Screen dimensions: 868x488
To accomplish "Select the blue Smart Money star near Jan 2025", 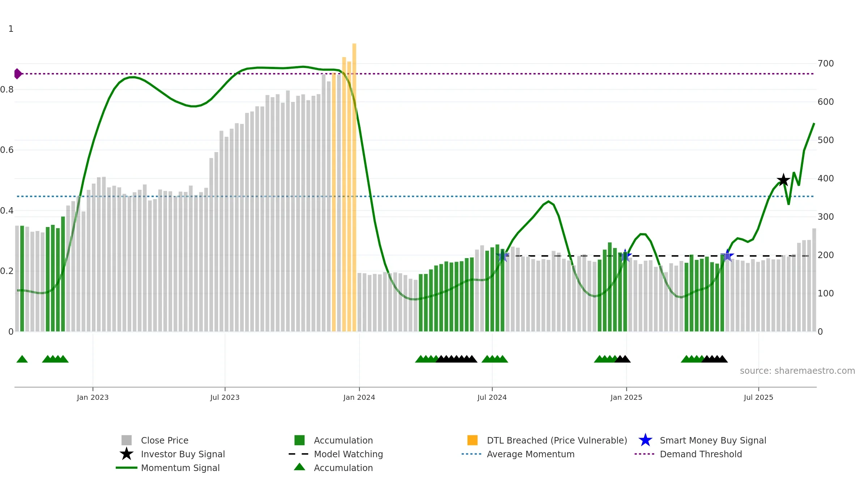I will tap(625, 256).
